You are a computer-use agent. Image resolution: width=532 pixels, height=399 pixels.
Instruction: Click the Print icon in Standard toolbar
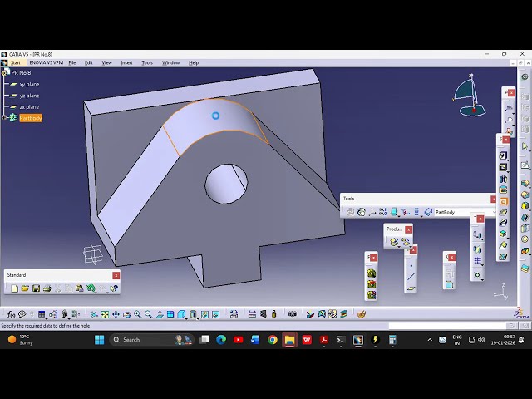coord(47,288)
